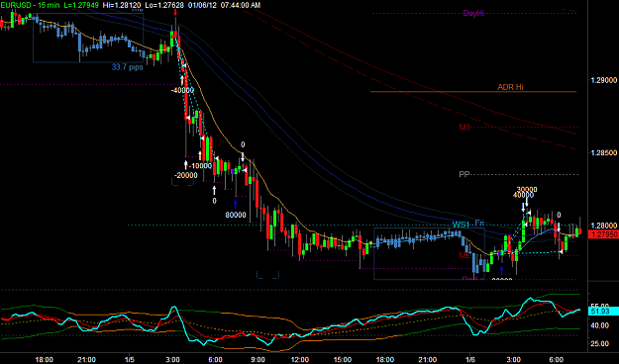Select the '01/06/12' date in header
Viewport: 619px width, 364px height.
[202, 5]
